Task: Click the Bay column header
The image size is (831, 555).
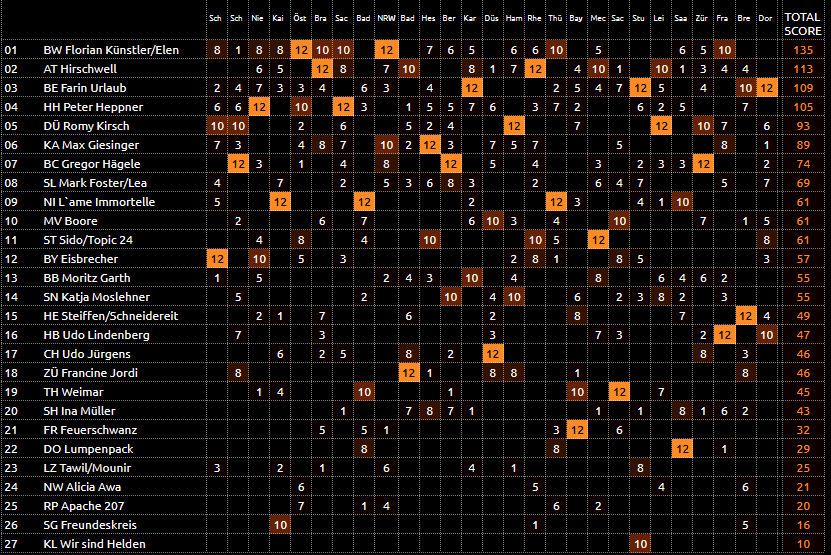Action: click(x=576, y=18)
